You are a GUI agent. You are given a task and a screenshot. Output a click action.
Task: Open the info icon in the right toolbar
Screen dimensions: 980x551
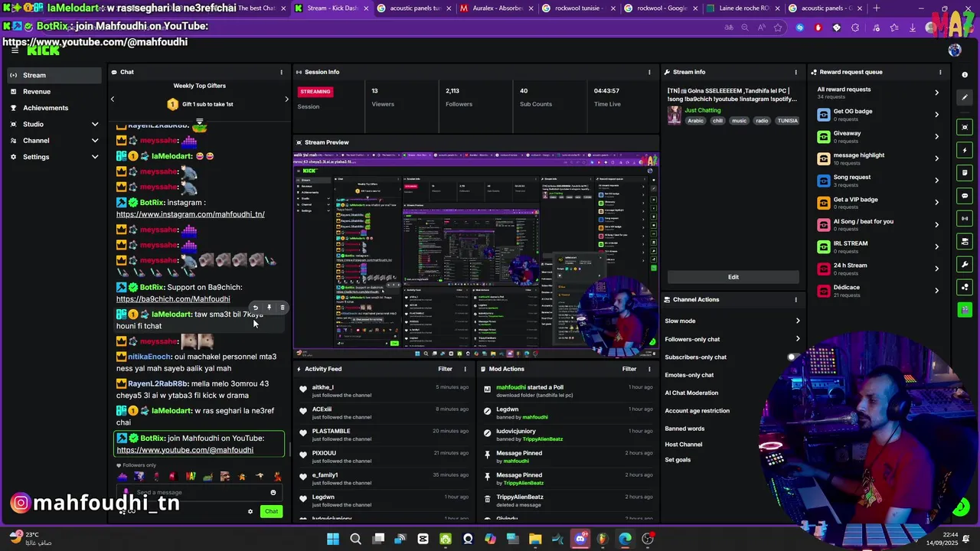pyautogui.click(x=965, y=75)
